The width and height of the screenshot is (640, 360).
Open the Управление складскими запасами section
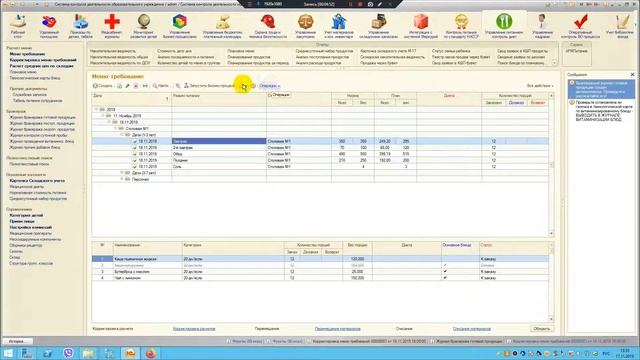pyautogui.click(x=378, y=26)
